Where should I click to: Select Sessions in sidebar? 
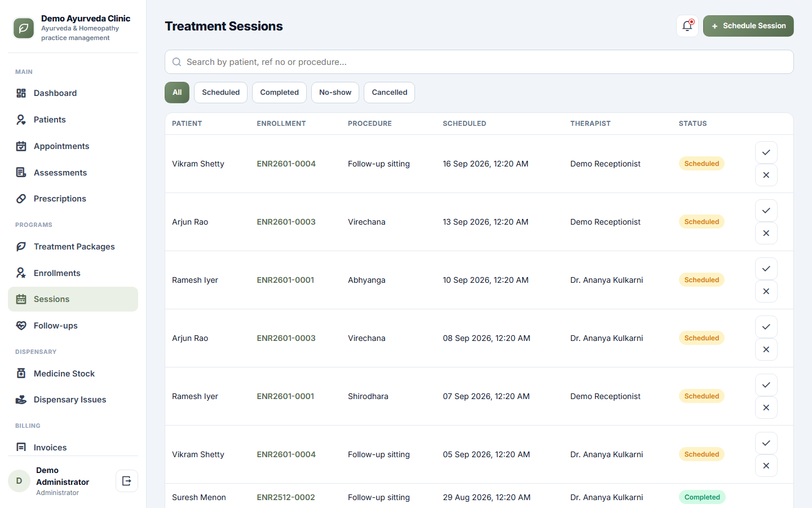(x=73, y=299)
